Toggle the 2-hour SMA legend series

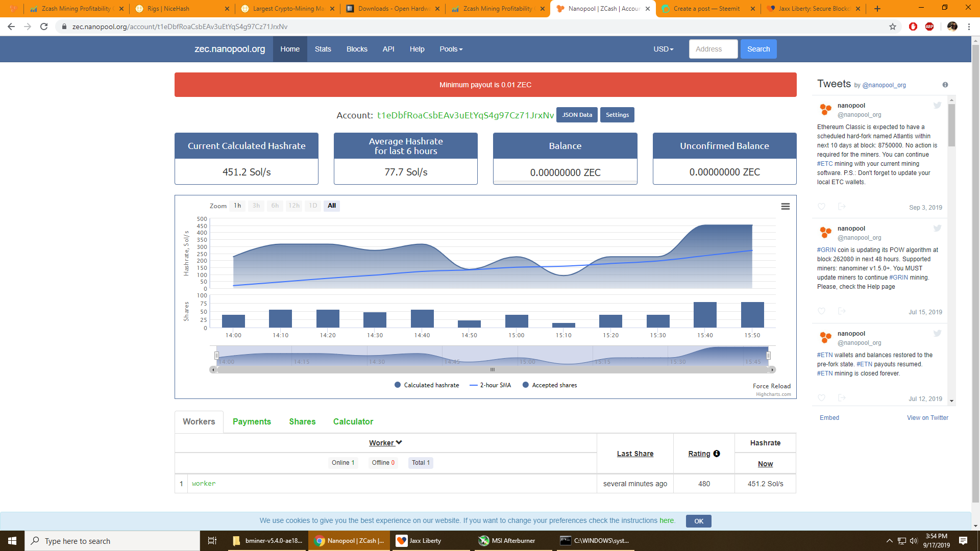490,385
